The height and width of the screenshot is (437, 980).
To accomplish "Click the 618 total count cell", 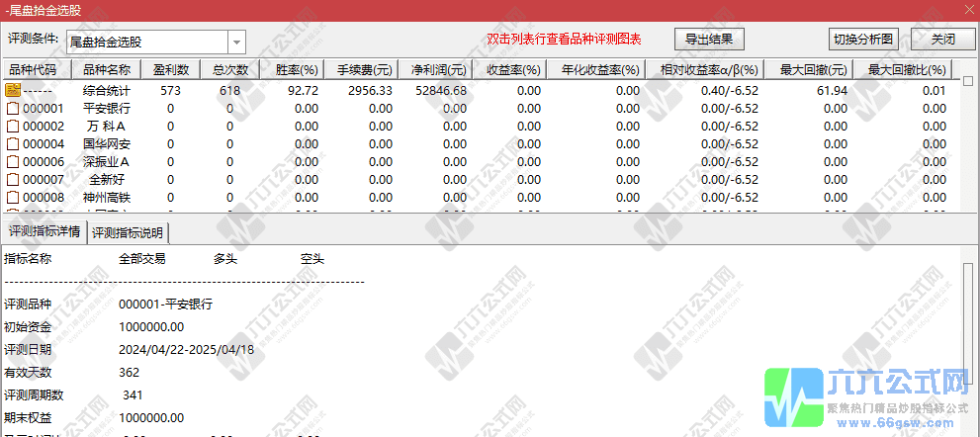I will [x=230, y=91].
